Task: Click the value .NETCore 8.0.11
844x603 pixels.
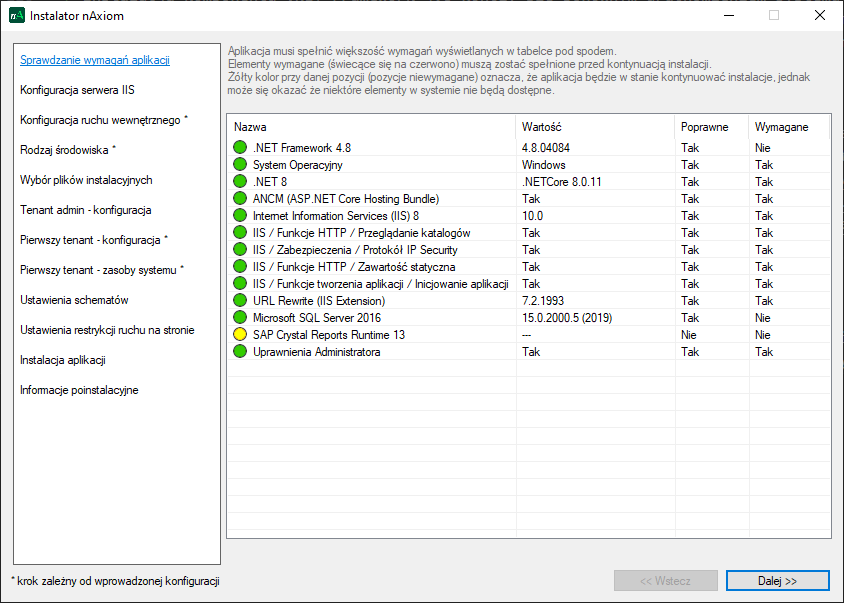Action: pyautogui.click(x=561, y=182)
